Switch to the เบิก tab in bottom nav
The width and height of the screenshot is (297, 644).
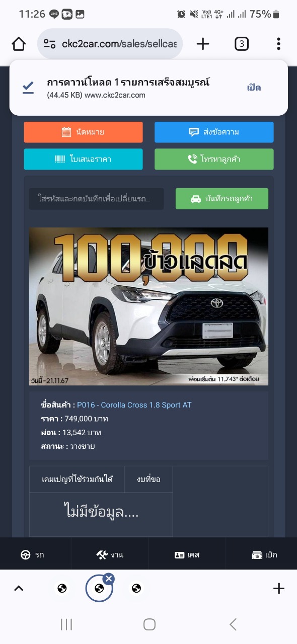click(264, 554)
